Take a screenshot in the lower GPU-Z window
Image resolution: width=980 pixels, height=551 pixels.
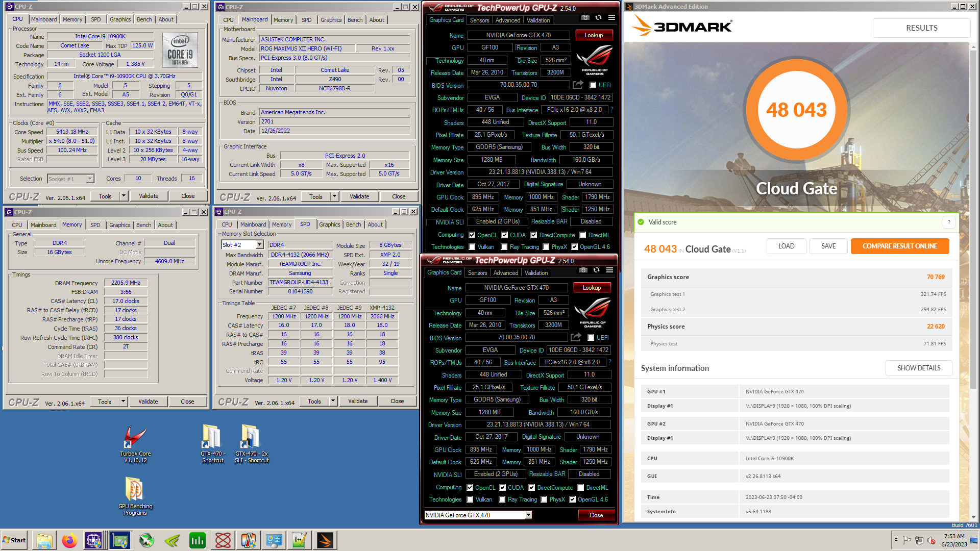583,270
